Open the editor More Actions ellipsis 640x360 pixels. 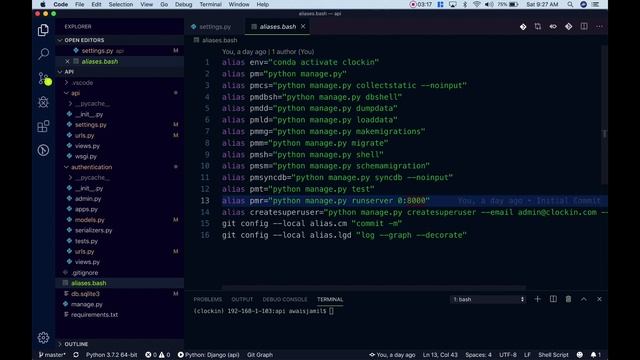(x=599, y=27)
